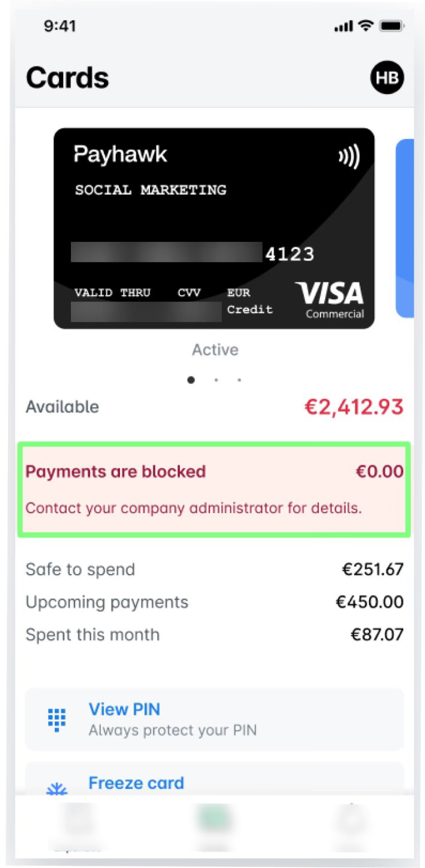Screen dimensions: 425x868
Task: Jump to the third card via last dot
Action: coord(239,380)
